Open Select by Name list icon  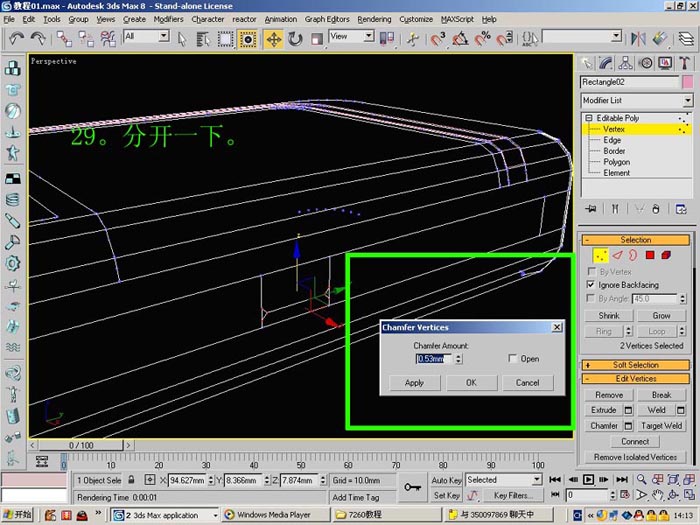coord(204,39)
